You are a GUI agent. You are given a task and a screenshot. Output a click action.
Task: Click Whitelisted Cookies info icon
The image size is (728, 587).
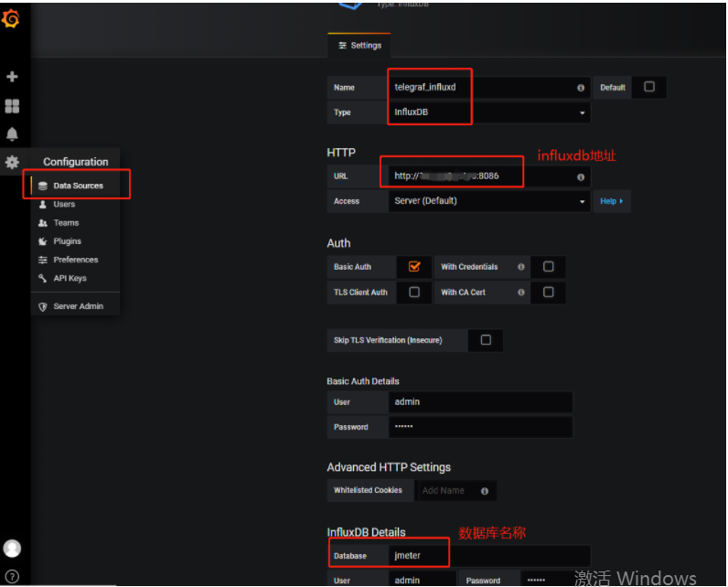point(485,491)
